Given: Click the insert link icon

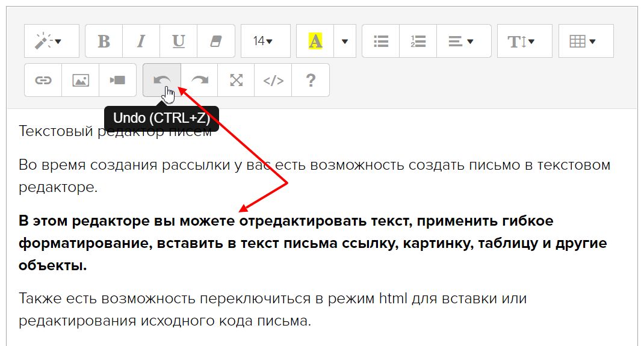Looking at the screenshot, I should pos(43,80).
